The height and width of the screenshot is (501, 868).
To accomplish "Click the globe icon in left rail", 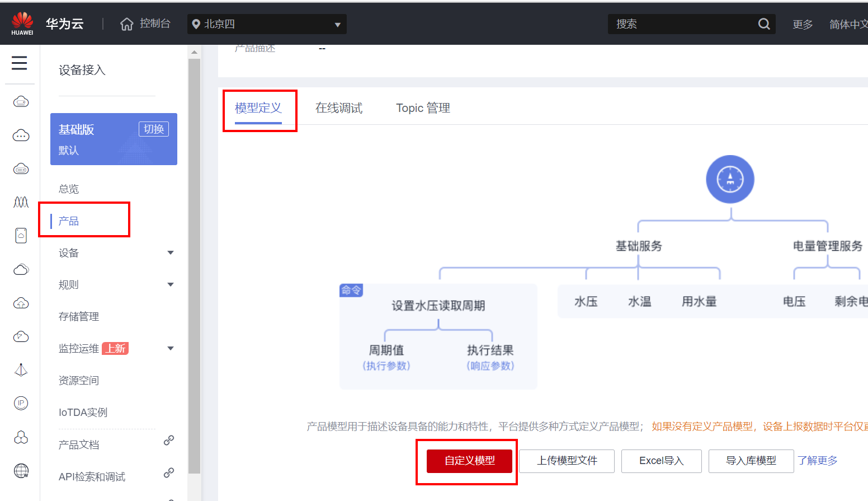I will coord(21,471).
